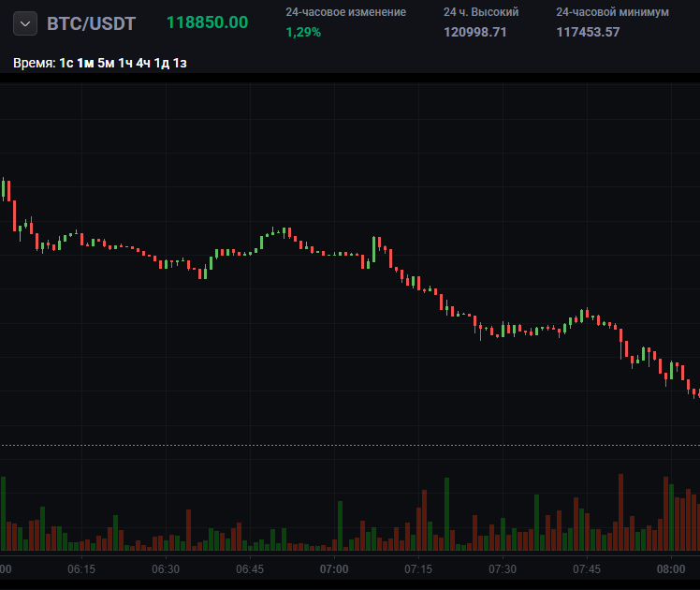Click the 06:30 time axis label
Image resolution: width=700 pixels, height=590 pixels.
coord(166,569)
